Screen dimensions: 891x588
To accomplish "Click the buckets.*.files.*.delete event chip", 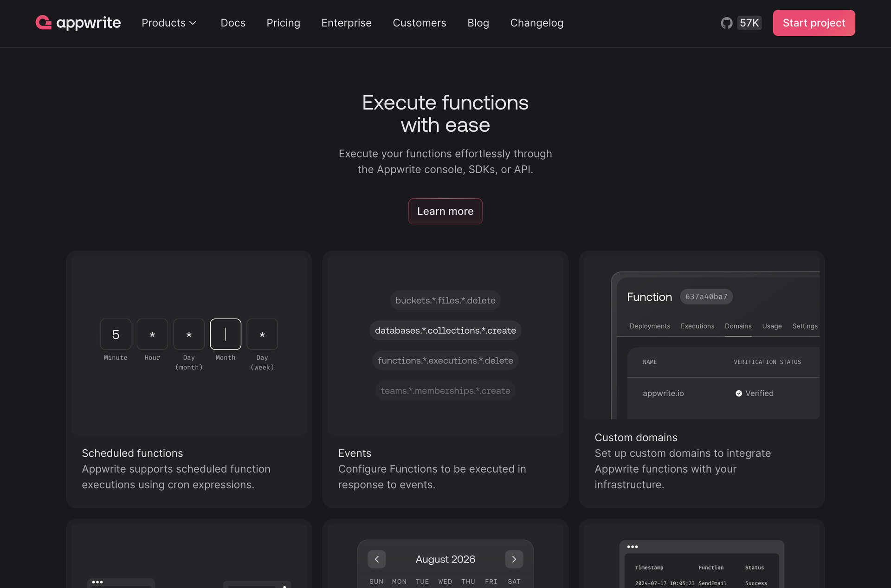I will click(445, 300).
